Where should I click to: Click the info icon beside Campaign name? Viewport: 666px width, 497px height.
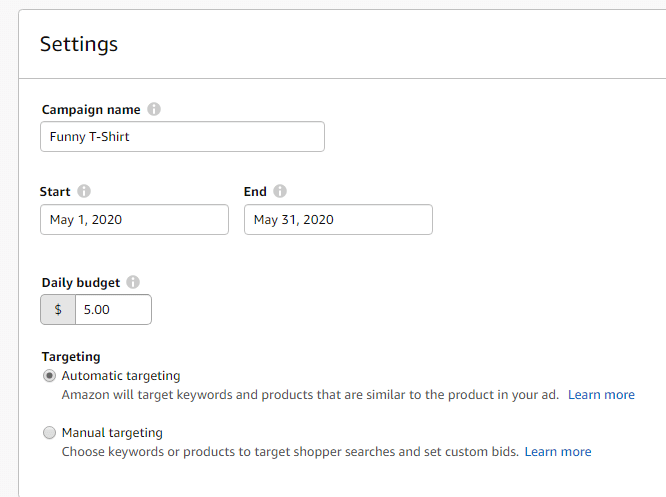click(x=154, y=109)
